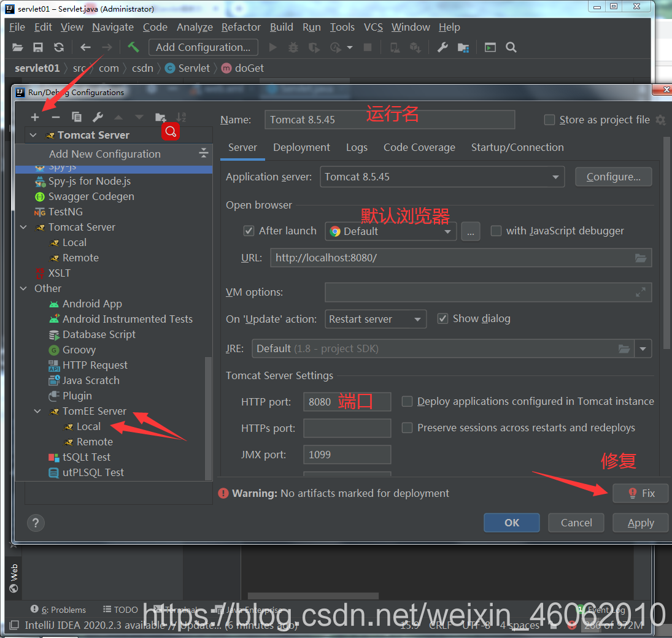Collapse the TomEE Server group

pos(37,412)
